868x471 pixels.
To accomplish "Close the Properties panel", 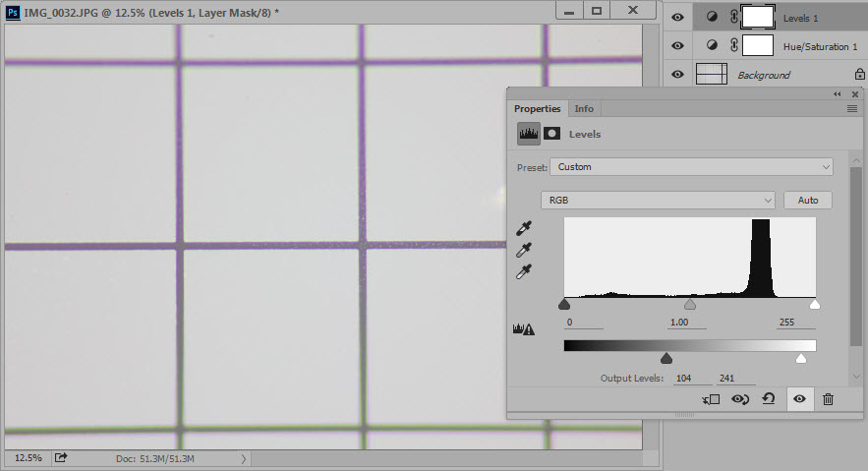I will [x=855, y=94].
